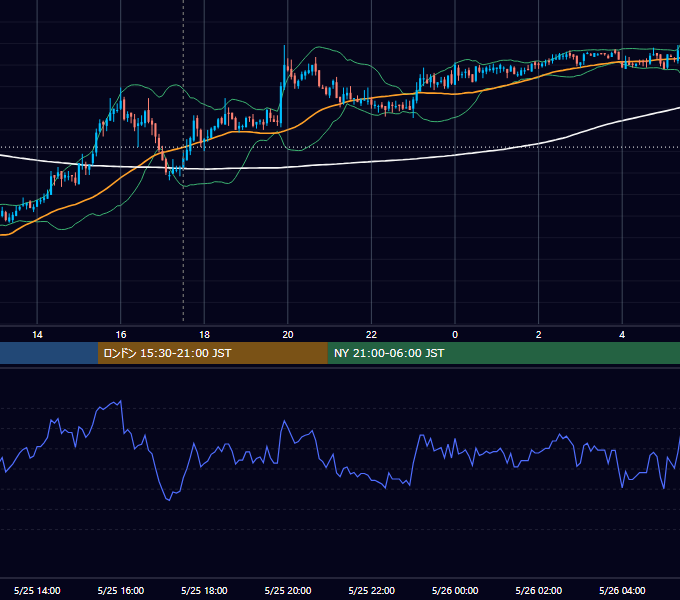The height and width of the screenshot is (600, 680).
Task: Click the 18 hour axis label
Action: [x=204, y=335]
